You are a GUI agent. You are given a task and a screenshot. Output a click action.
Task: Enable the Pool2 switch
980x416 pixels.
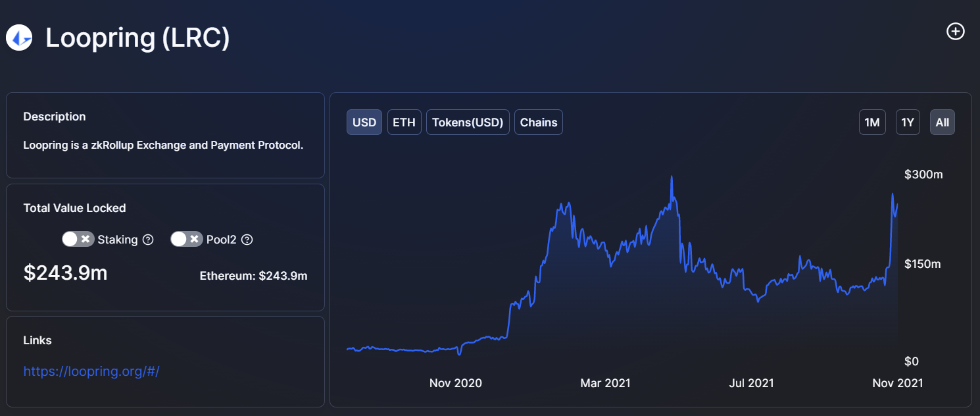pos(187,239)
